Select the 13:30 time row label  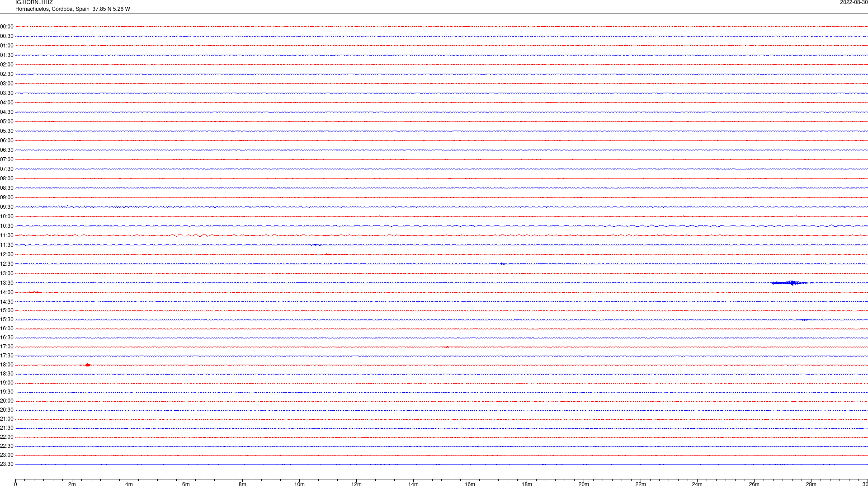[7, 283]
